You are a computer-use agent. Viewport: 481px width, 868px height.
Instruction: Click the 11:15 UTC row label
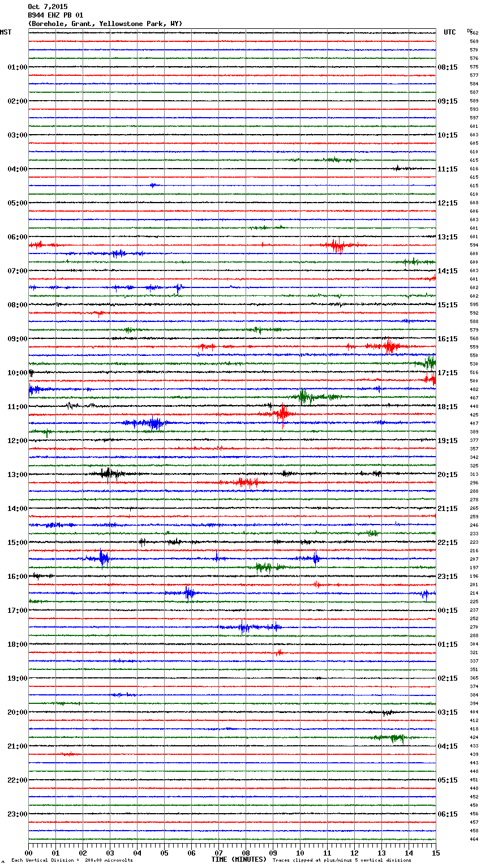[448, 169]
